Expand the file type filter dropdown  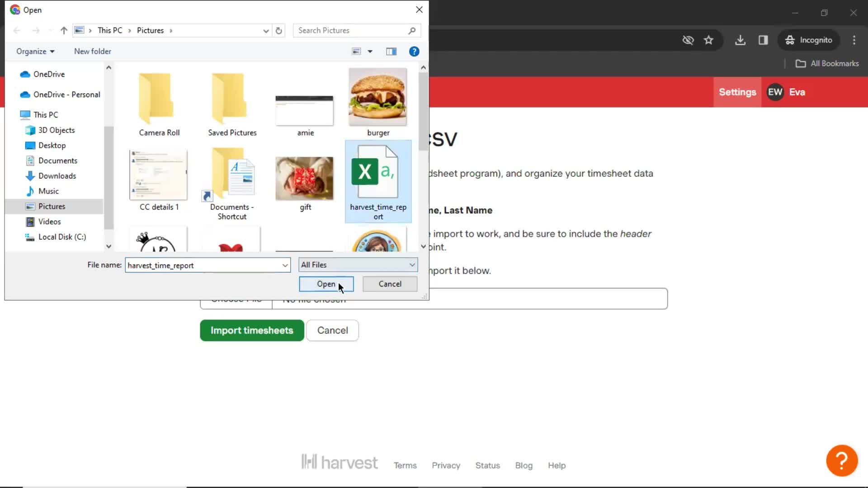(x=413, y=264)
